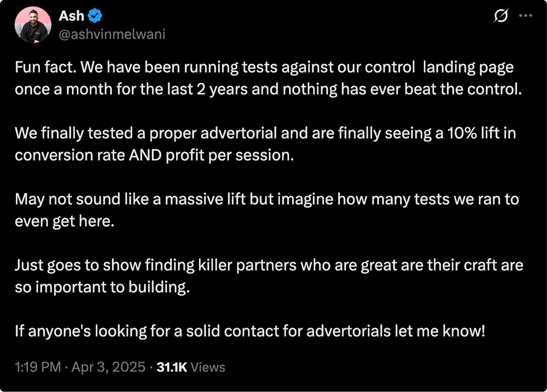Click the "so important to building." text
The image size is (547, 392).
pos(102,286)
